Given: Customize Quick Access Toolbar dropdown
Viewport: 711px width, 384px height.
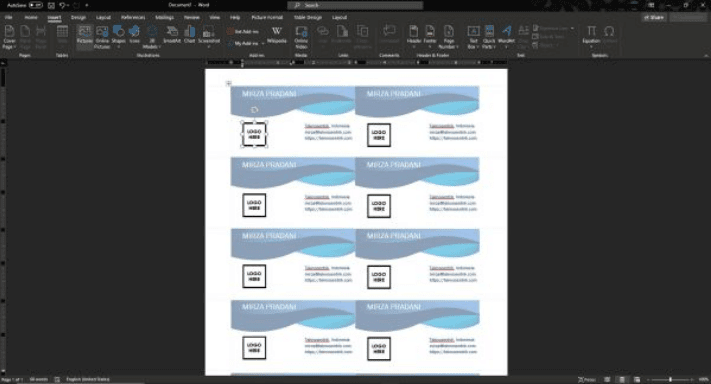Looking at the screenshot, I should pos(87,5).
